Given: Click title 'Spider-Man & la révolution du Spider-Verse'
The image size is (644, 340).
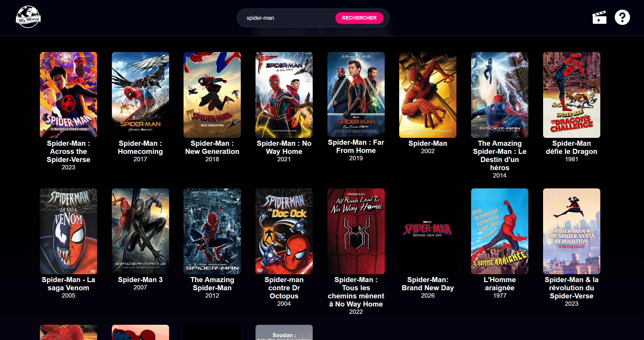Looking at the screenshot, I should tap(572, 288).
